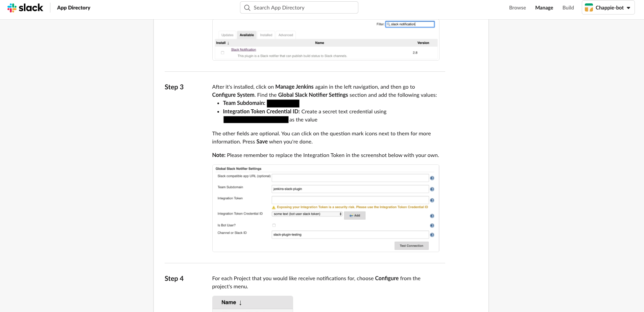Click the Slack logo
Screen dimensions: 644x312
pyautogui.click(x=25, y=7)
